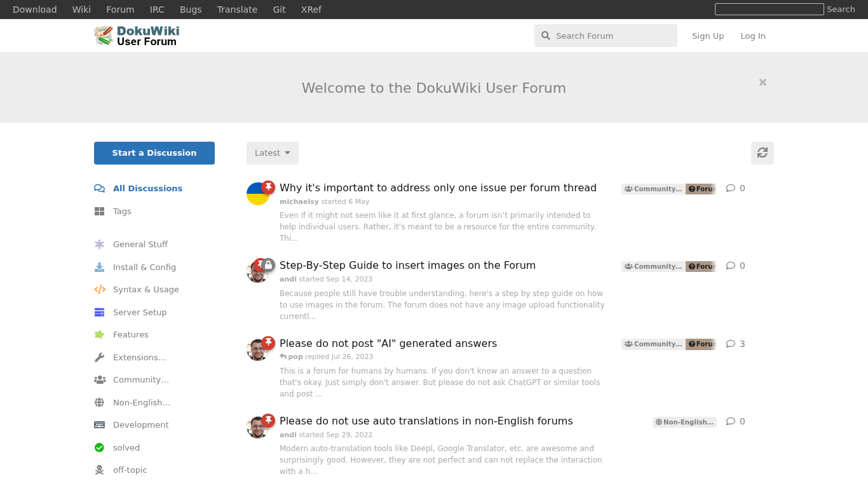Screen dimensions: 868x488
Task: Select the Syntax & Usage code icon
Action: click(x=100, y=290)
